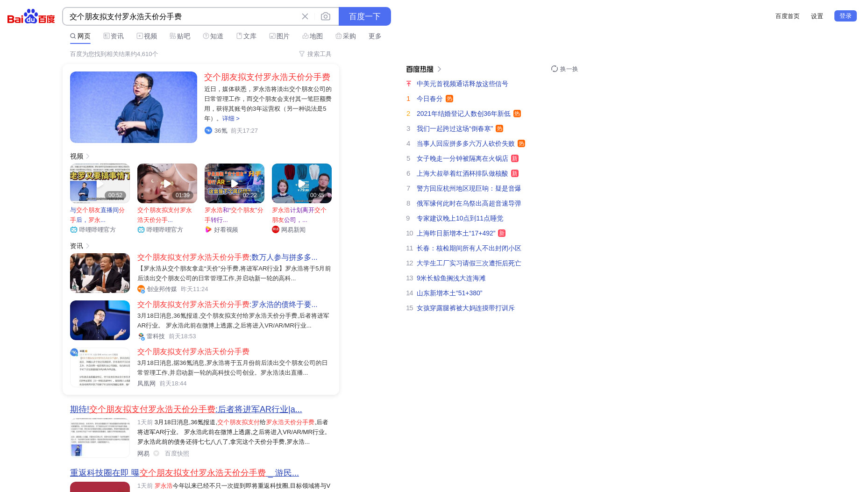Open hot topic 警方回应杭州地区现巨响
Screen dimensions: 868x492
pos(469,189)
